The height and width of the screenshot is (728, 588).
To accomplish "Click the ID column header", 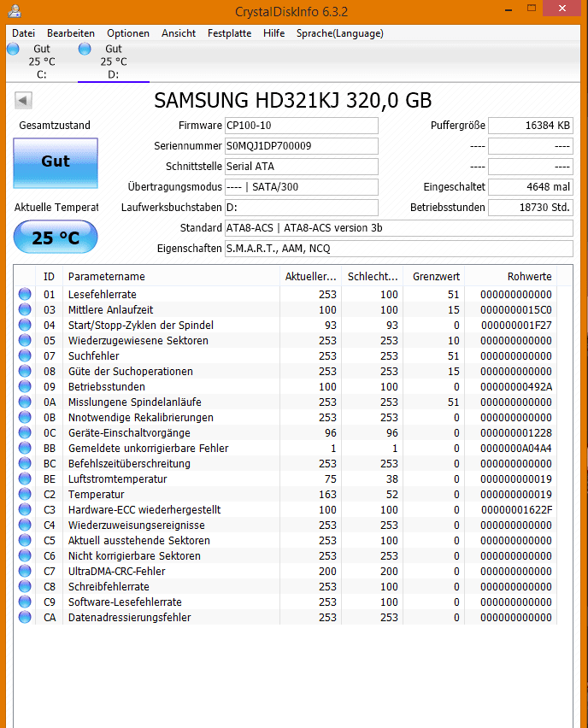I will pos(50,276).
